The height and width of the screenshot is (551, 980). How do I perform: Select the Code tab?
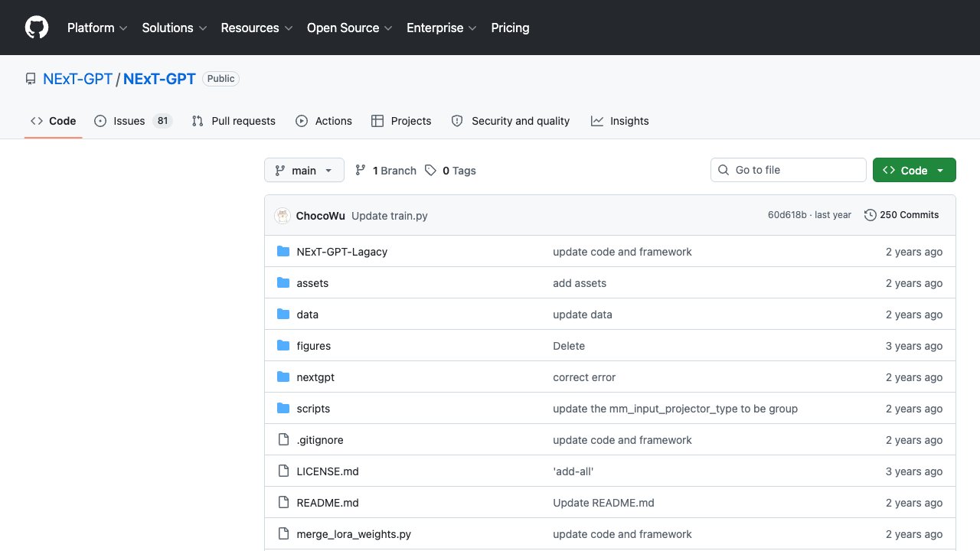click(x=54, y=121)
